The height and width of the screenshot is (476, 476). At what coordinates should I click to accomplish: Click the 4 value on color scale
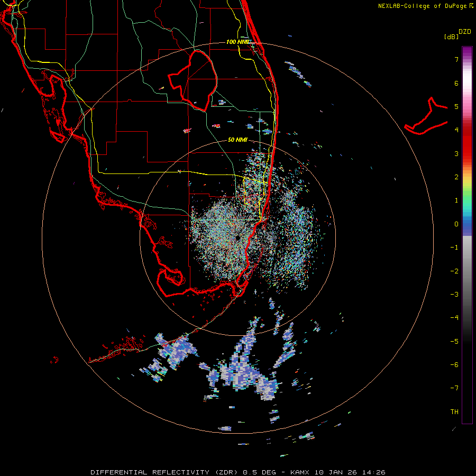[x=456, y=130]
